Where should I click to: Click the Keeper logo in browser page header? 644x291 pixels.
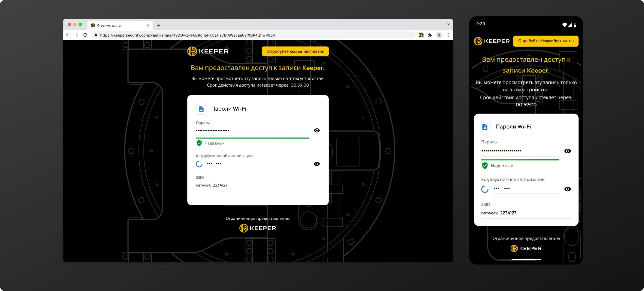coord(208,51)
